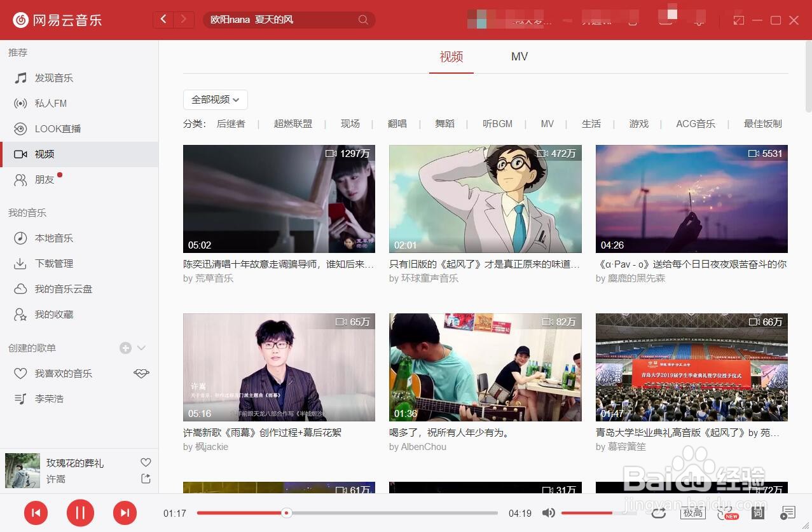Start heartbeat mode next to 我喜欢的音乐

click(141, 374)
